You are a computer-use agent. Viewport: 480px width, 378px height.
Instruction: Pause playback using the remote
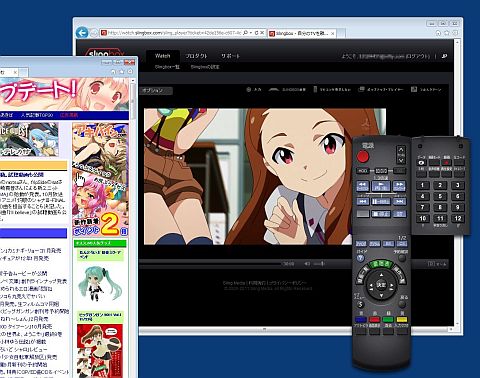coord(381,201)
